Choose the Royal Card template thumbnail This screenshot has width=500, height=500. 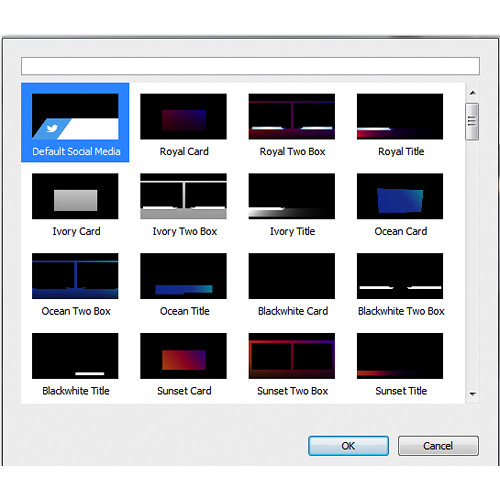(x=183, y=116)
